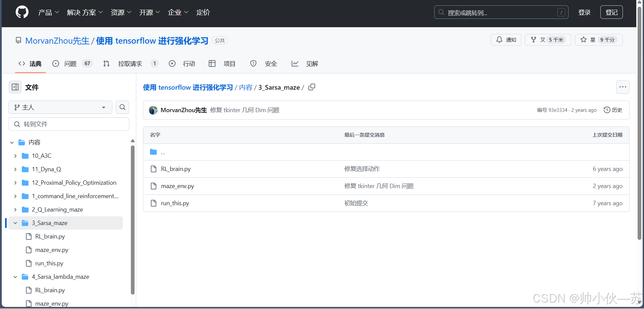Select the 10_A3C folder in tree
This screenshot has height=309, width=644.
tap(42, 156)
